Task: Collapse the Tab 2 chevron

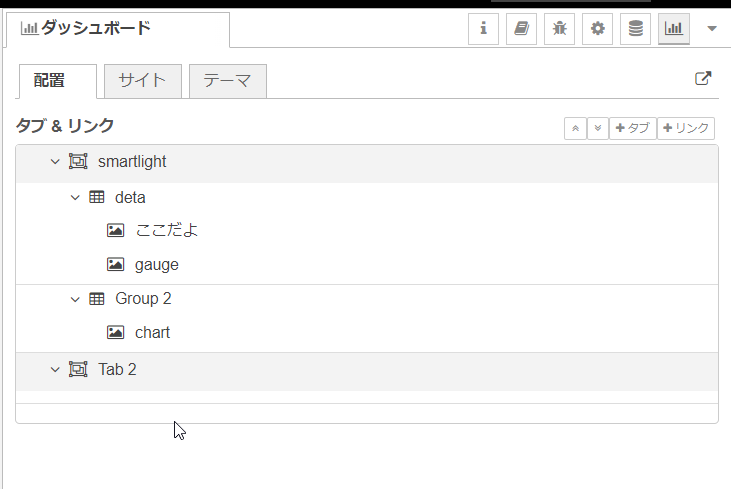Action: [56, 370]
